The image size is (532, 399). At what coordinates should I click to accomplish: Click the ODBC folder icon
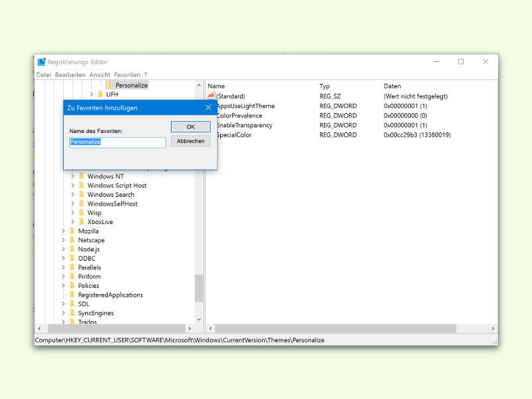tap(72, 258)
